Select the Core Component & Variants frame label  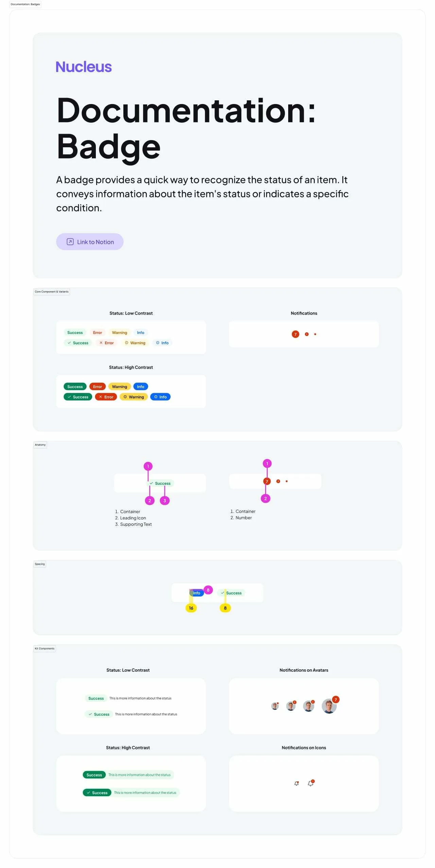point(52,291)
